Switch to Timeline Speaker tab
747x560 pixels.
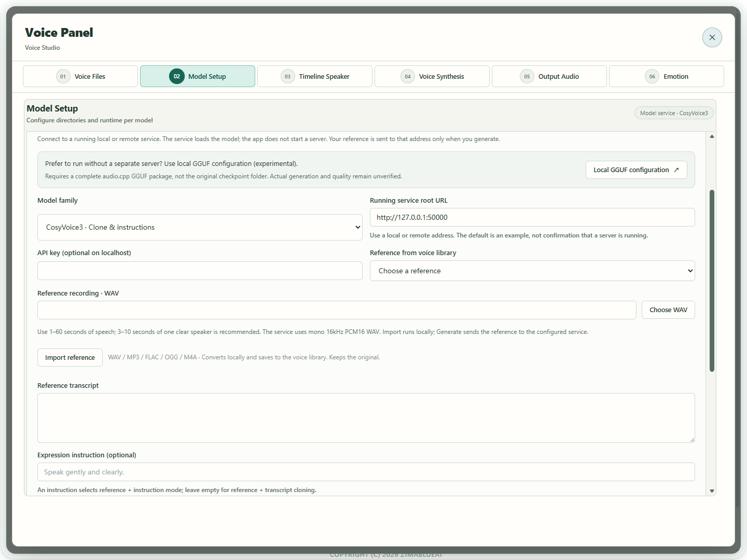[315, 76]
